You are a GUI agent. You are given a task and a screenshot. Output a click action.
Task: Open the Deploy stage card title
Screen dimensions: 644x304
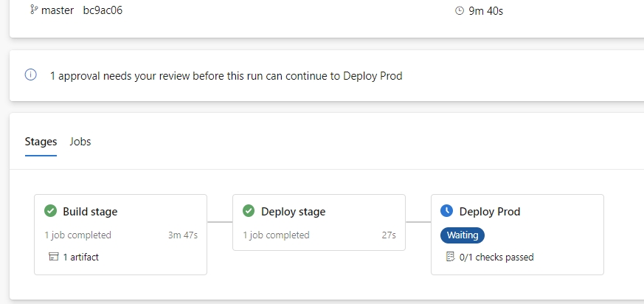point(294,212)
